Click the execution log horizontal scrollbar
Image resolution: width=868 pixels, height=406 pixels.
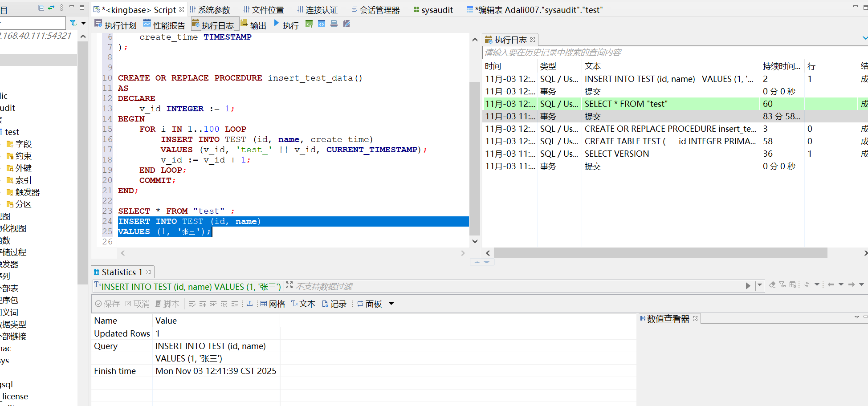[660, 253]
